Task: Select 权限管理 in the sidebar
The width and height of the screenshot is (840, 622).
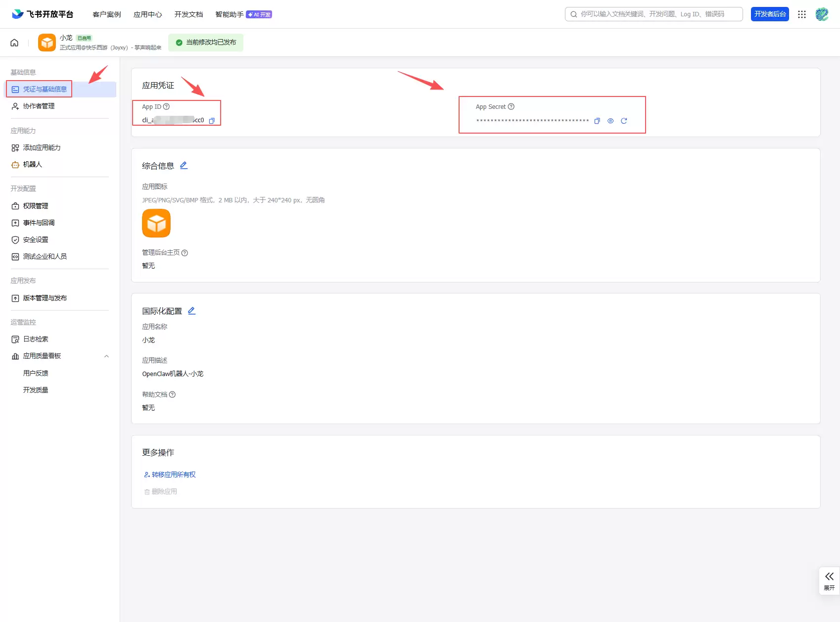Action: click(x=36, y=206)
